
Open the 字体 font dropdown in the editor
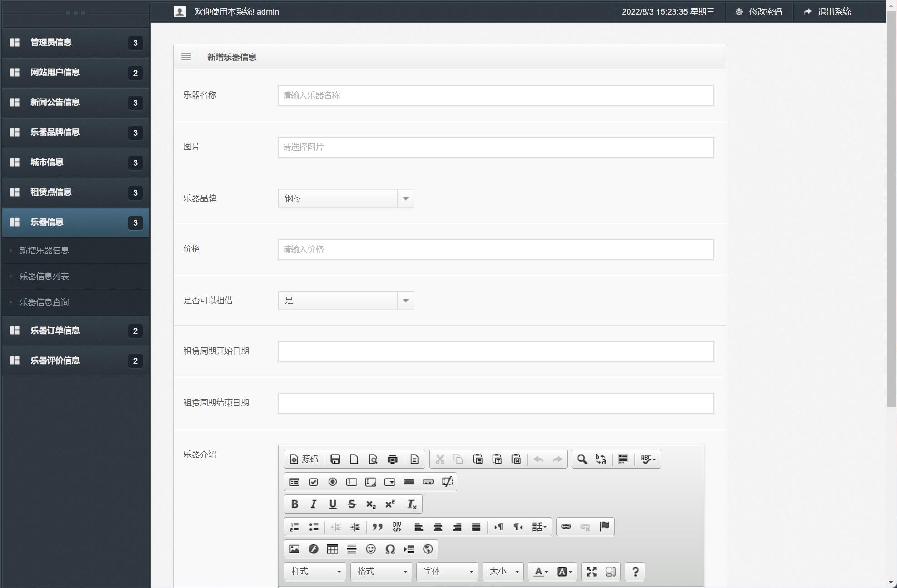[447, 572]
